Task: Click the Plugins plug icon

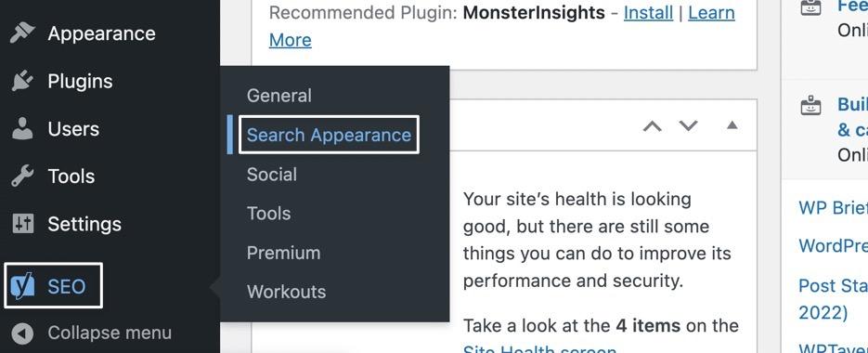Action: tap(22, 81)
